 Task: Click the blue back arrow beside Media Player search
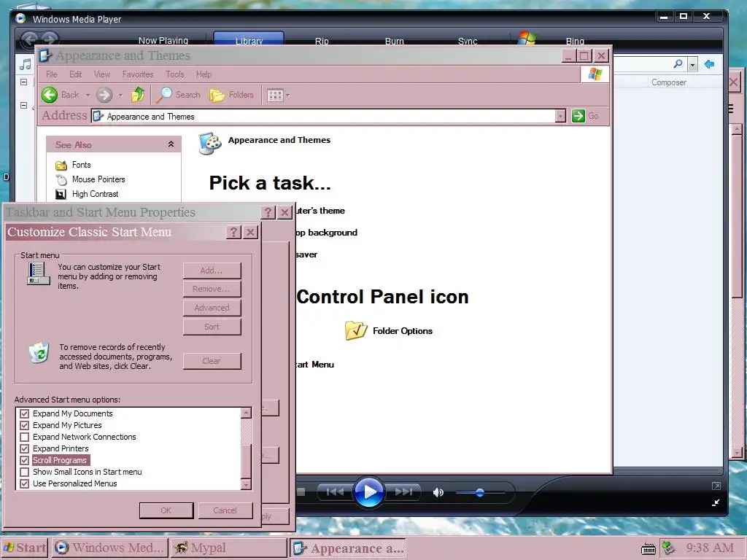click(709, 64)
